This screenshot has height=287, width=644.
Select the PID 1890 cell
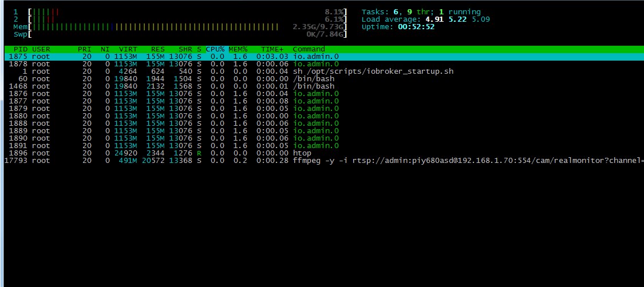click(18, 138)
